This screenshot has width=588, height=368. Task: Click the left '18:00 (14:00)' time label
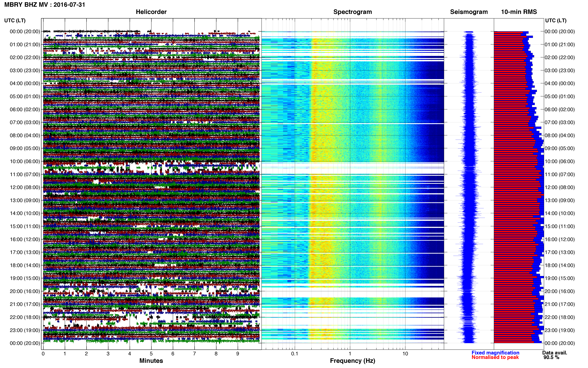point(25,265)
